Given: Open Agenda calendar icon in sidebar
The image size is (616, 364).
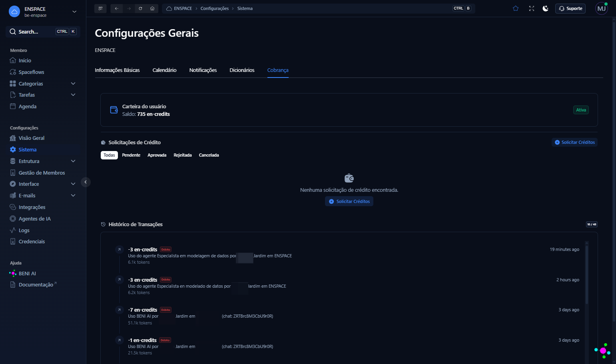Looking at the screenshot, I should coord(13,106).
